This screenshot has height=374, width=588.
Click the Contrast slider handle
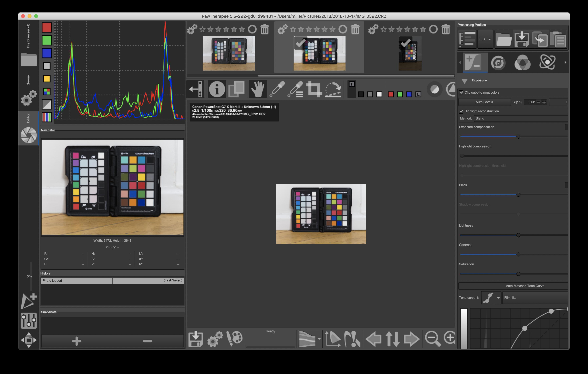click(x=518, y=254)
